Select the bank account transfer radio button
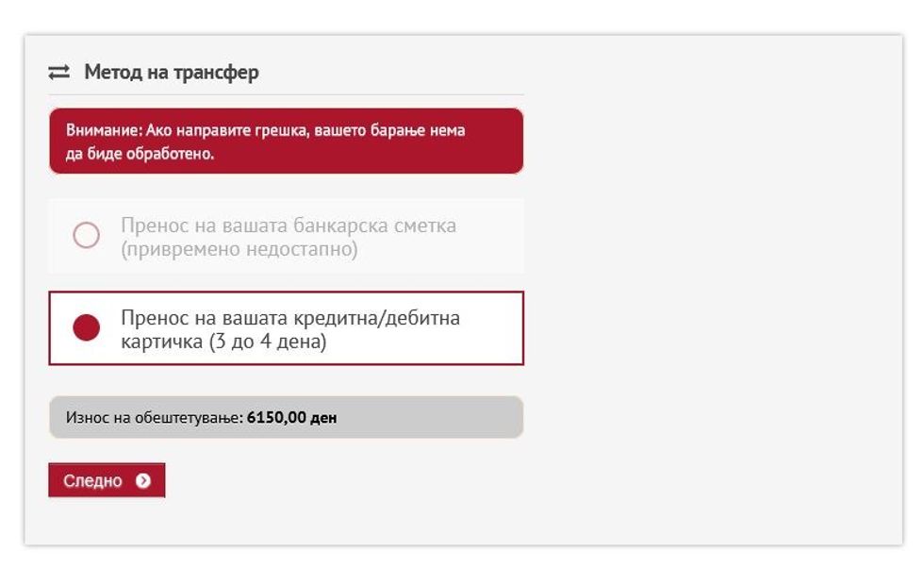924x568 pixels. 86,236
